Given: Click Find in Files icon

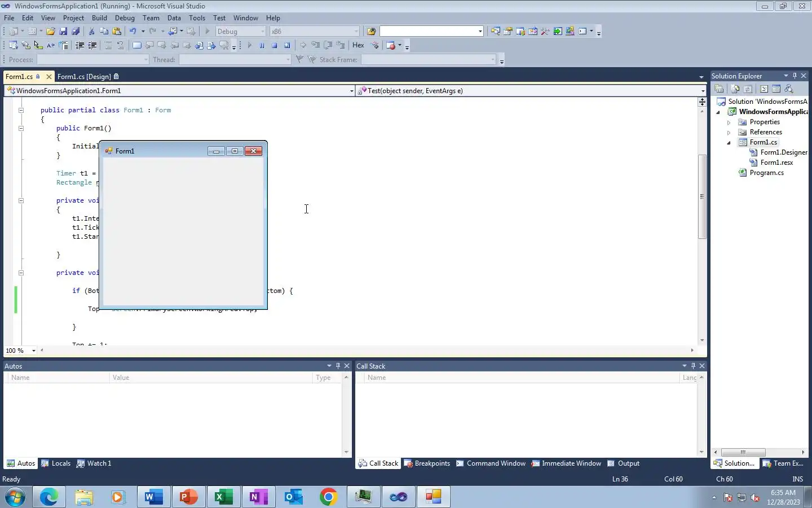Looking at the screenshot, I should [371, 32].
